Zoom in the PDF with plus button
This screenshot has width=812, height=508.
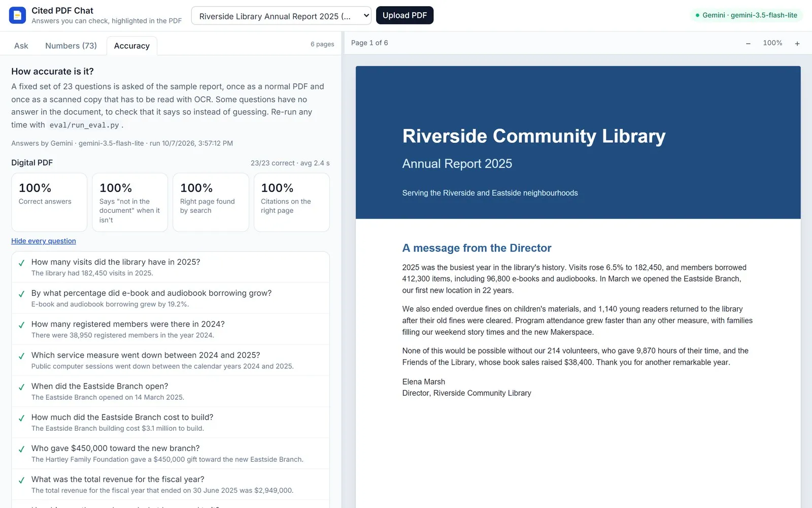[797, 44]
